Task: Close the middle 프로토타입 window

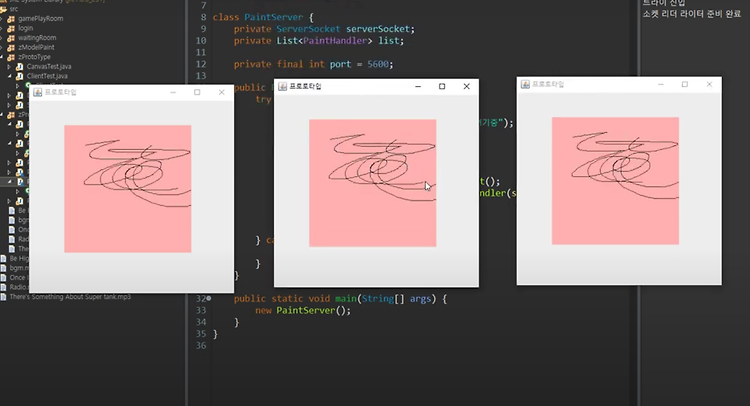Action: point(466,87)
